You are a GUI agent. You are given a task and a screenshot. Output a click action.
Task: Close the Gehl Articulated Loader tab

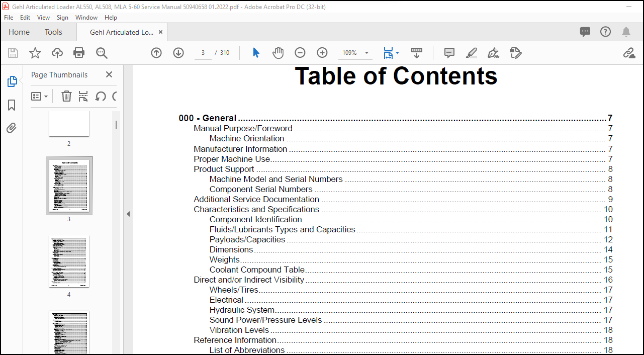pos(161,32)
